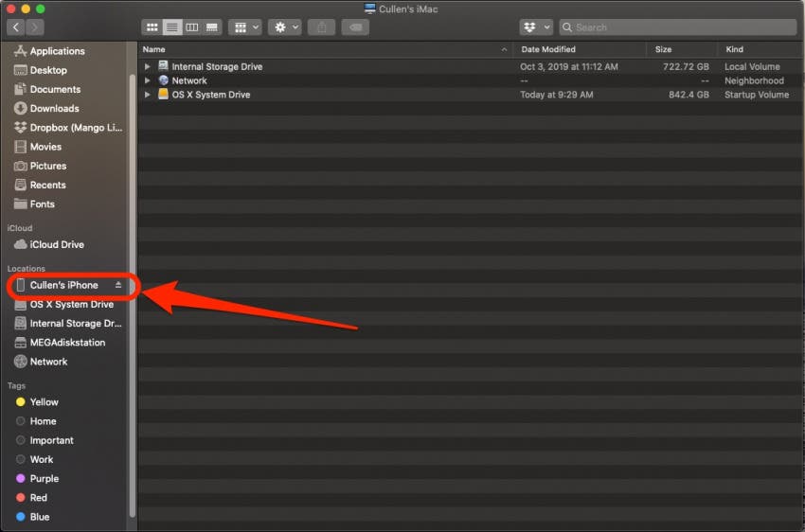The image size is (805, 532).
Task: Select Cullen's iPhone in Locations
Action: tap(63, 285)
